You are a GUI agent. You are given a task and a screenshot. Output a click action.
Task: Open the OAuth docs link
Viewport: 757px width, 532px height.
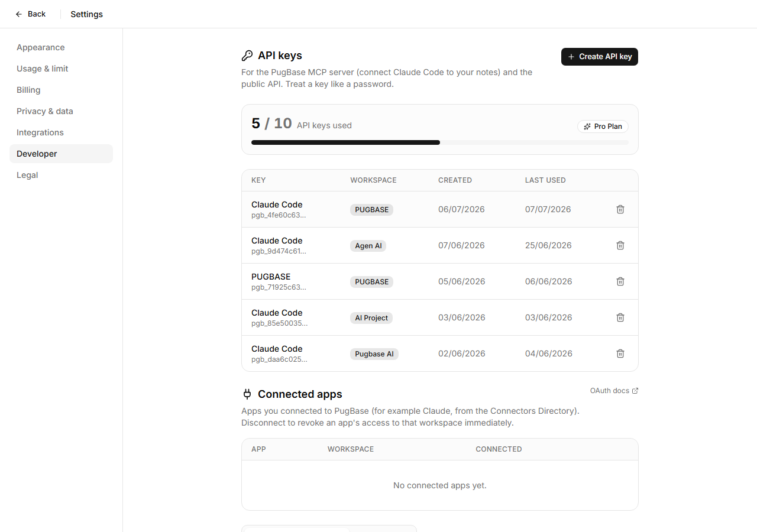coord(614,391)
